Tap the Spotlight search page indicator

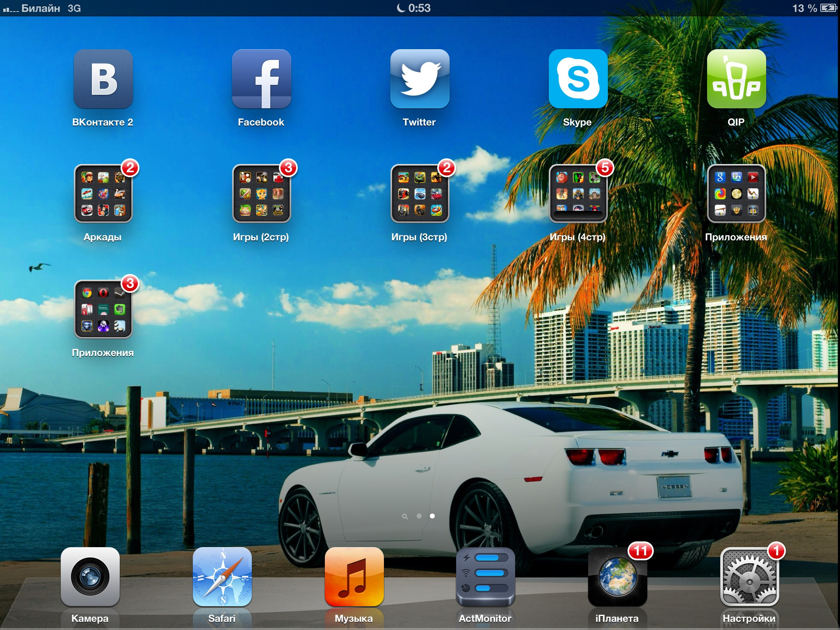(x=405, y=516)
